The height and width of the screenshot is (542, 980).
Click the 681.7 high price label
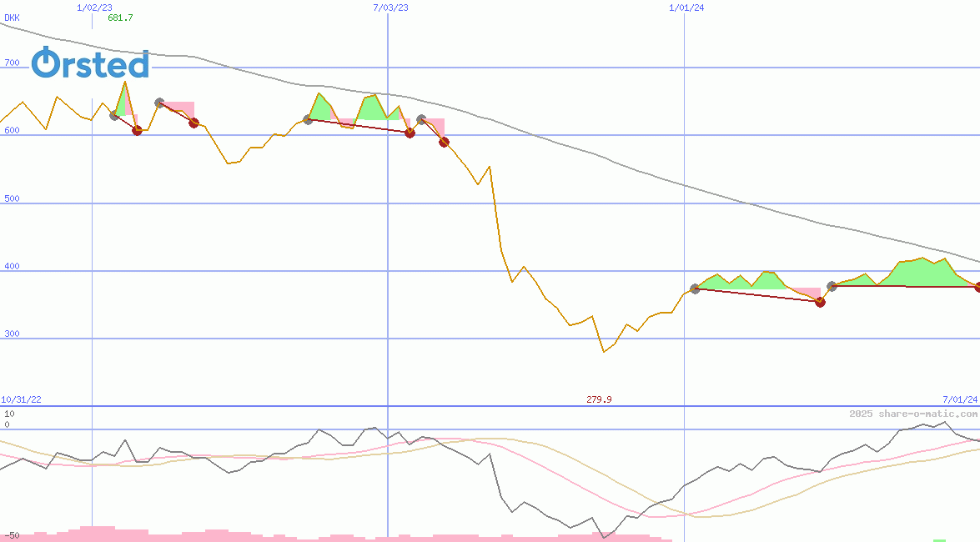(120, 18)
